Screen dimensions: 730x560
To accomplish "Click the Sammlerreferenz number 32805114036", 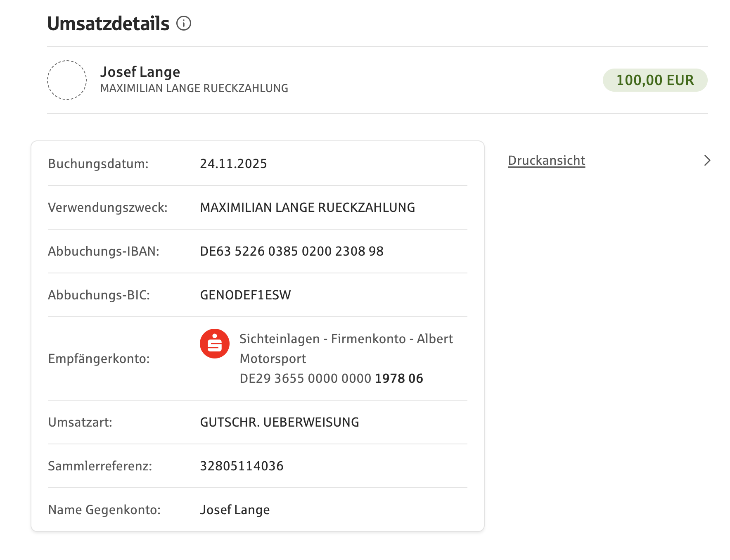I will (242, 466).
